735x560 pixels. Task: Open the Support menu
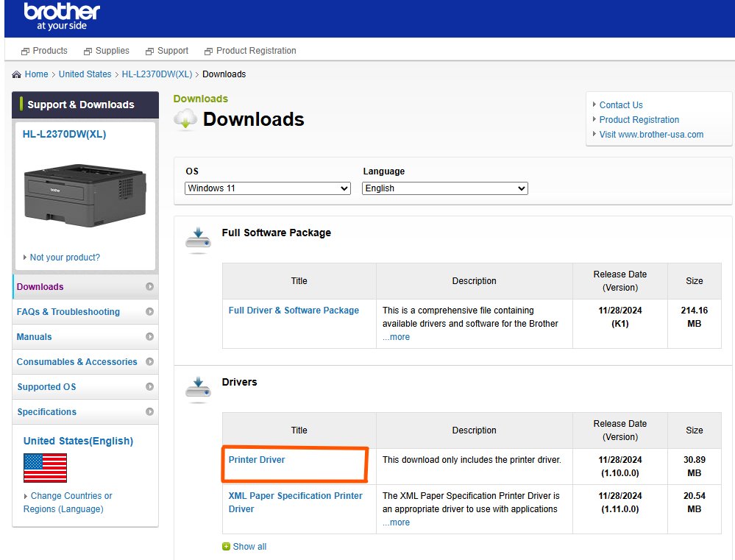[171, 51]
